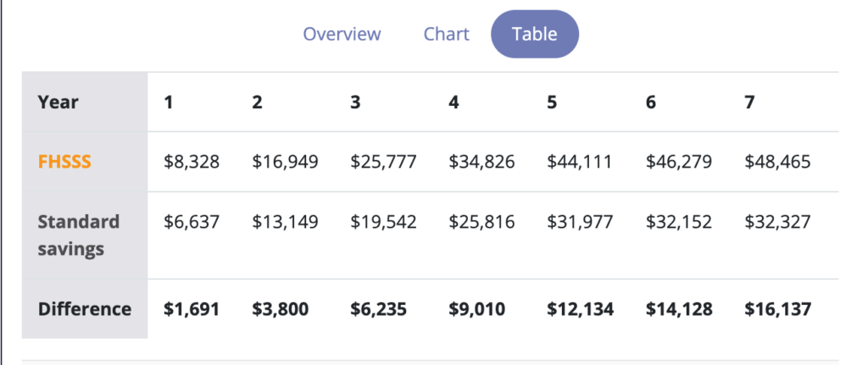Select Year 1 column header

point(169,102)
